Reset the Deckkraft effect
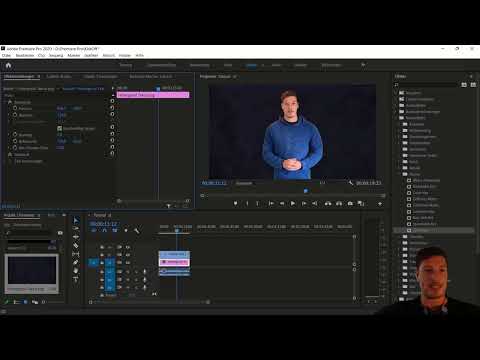 (x=112, y=154)
